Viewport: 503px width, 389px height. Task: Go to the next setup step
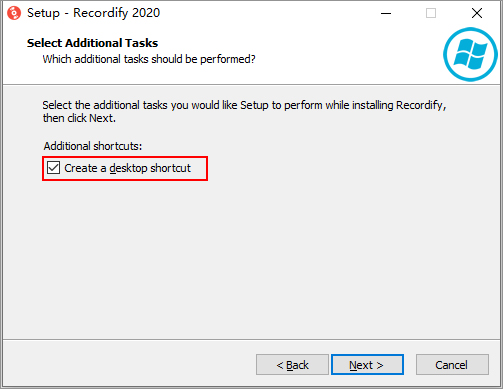pyautogui.click(x=367, y=365)
